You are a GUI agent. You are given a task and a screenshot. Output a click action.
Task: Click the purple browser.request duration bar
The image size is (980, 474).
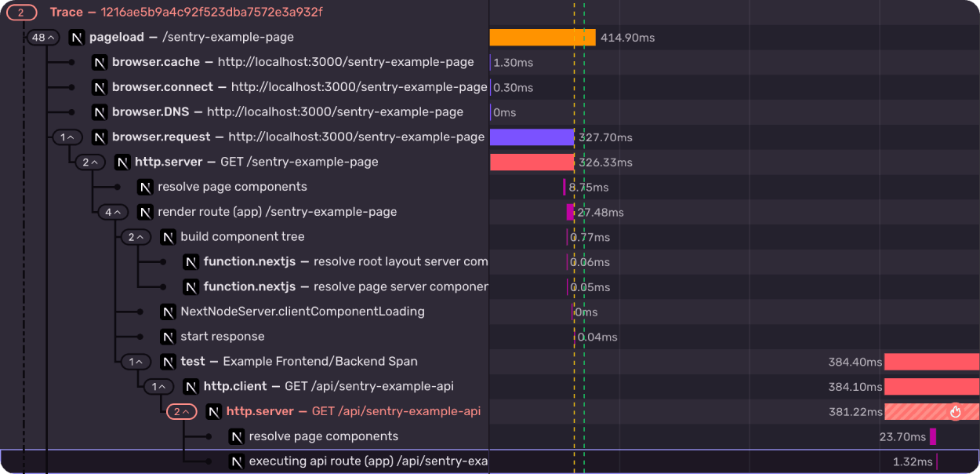click(x=532, y=137)
